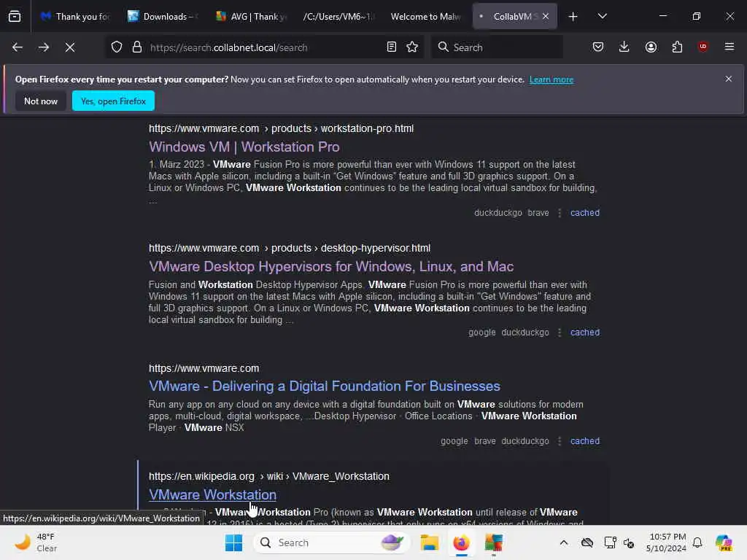This screenshot has height=560, width=747.
Task: Open the Windows Start menu
Action: pyautogui.click(x=234, y=542)
